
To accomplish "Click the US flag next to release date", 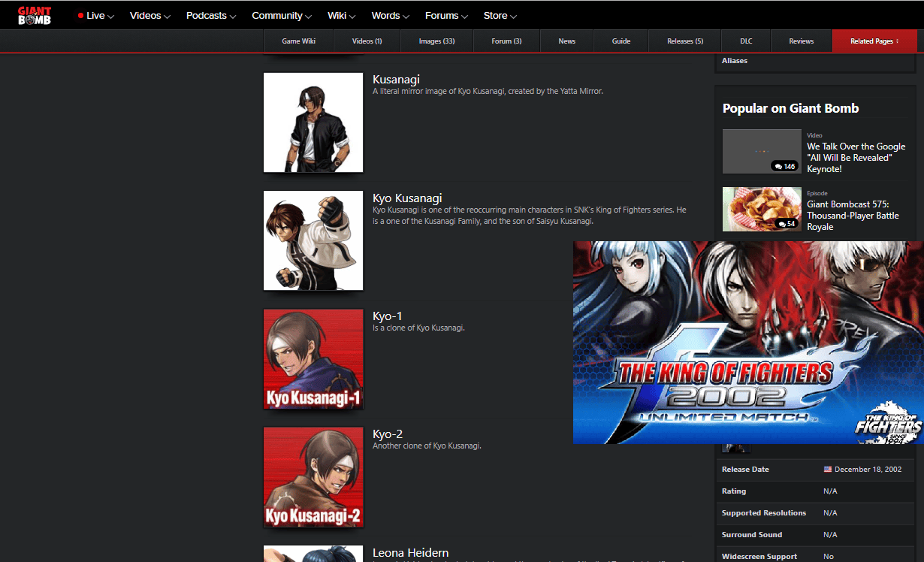I will pyautogui.click(x=828, y=470).
